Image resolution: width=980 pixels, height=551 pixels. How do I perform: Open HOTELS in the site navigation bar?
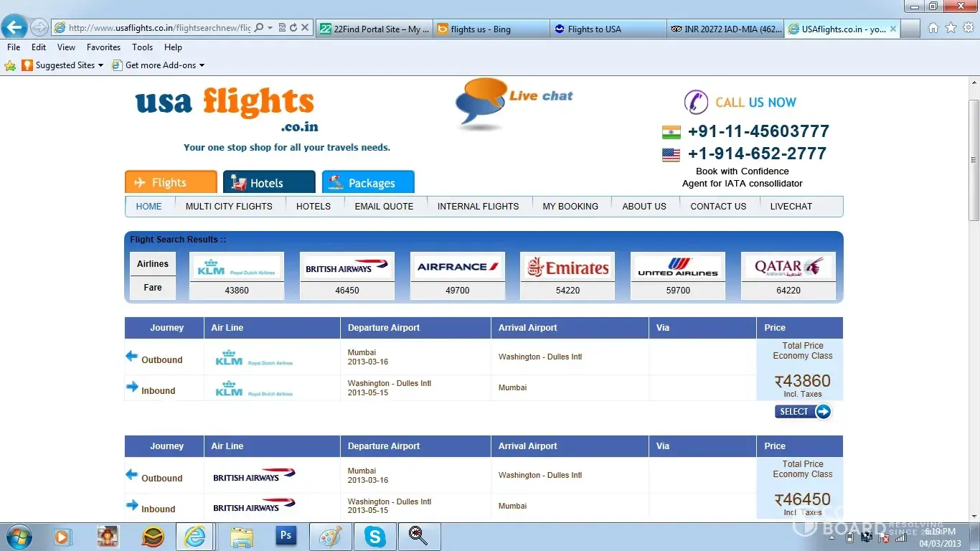click(x=314, y=206)
